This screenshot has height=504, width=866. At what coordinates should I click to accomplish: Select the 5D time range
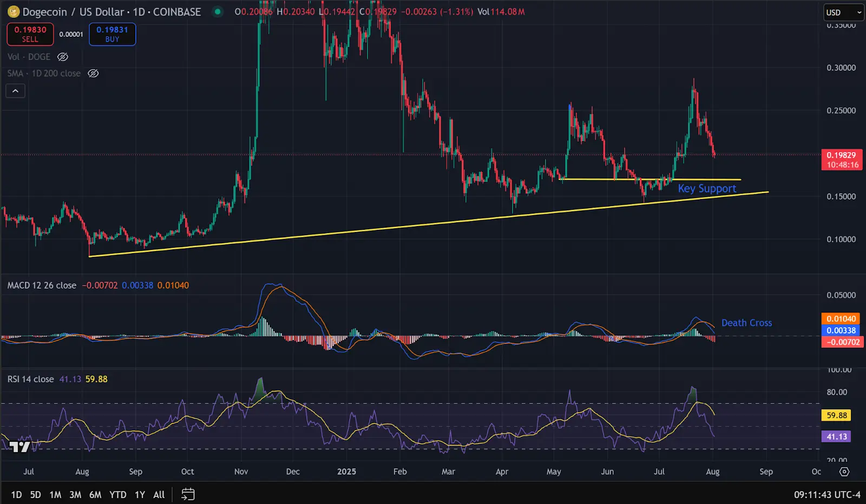point(36,494)
